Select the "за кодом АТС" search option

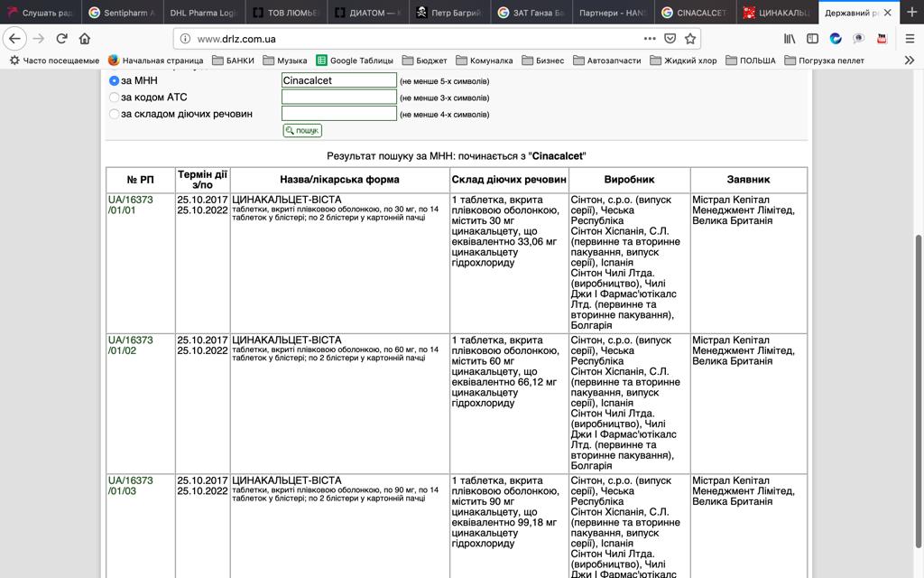(114, 98)
